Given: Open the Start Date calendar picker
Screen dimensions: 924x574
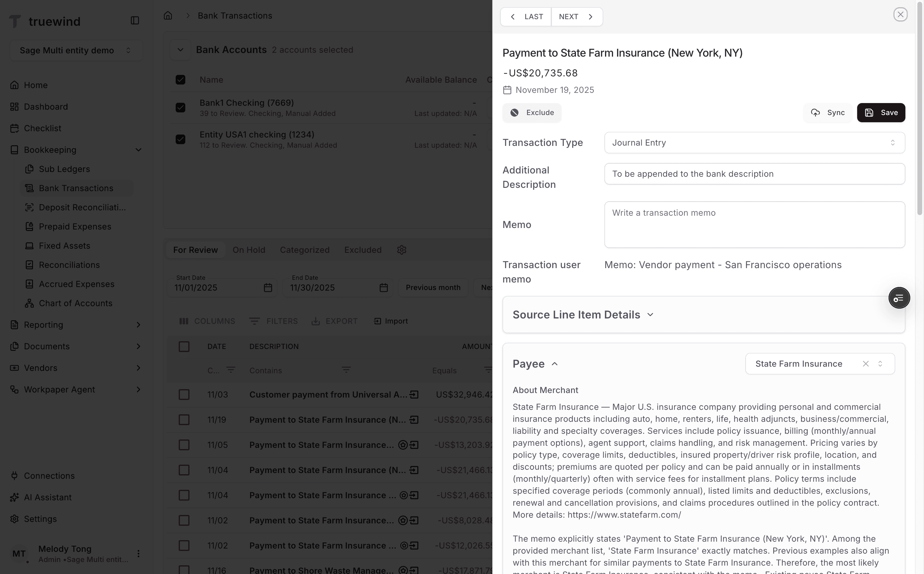Looking at the screenshot, I should 268,288.
